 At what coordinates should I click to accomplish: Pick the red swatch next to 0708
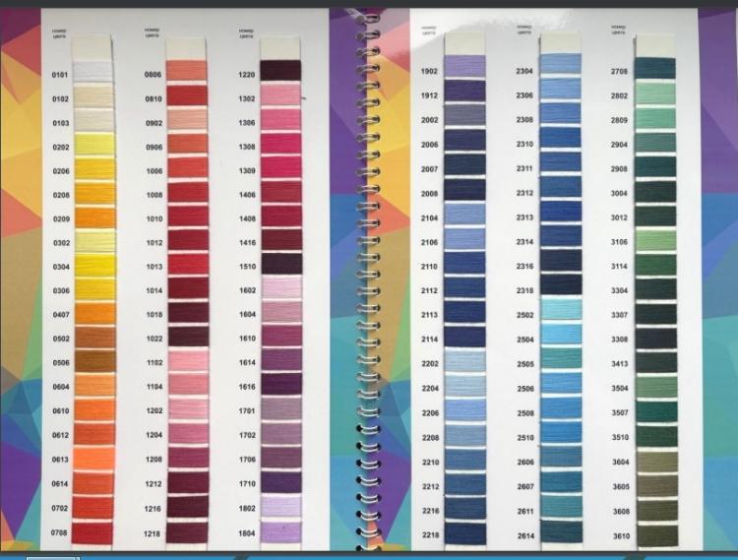[x=92, y=532]
